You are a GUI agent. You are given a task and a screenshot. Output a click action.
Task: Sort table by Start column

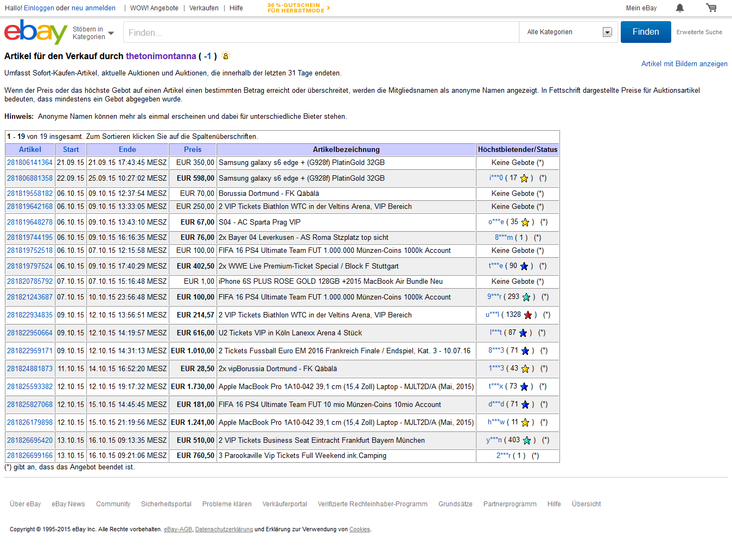pyautogui.click(x=71, y=150)
